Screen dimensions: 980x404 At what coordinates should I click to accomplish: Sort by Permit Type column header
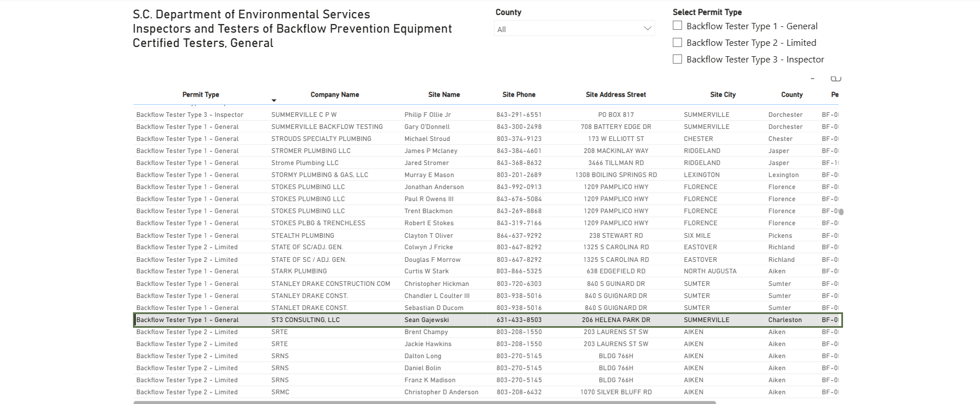click(x=201, y=95)
